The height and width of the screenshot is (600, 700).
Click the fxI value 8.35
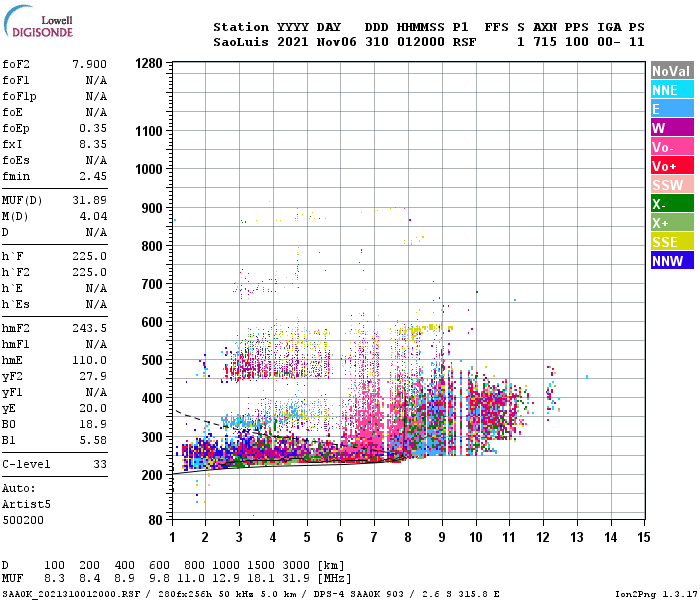click(x=93, y=145)
